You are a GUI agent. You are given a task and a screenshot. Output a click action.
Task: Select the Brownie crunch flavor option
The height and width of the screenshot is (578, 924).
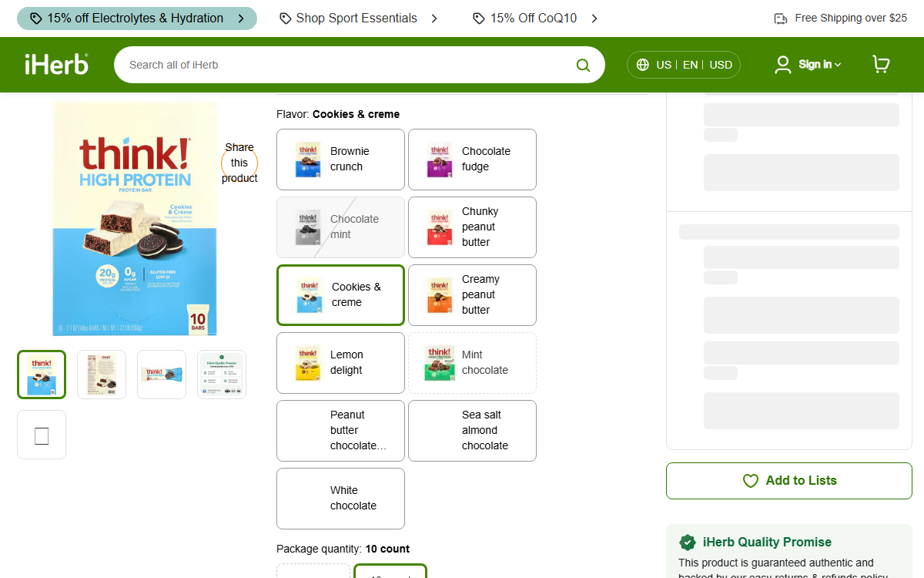pos(340,160)
